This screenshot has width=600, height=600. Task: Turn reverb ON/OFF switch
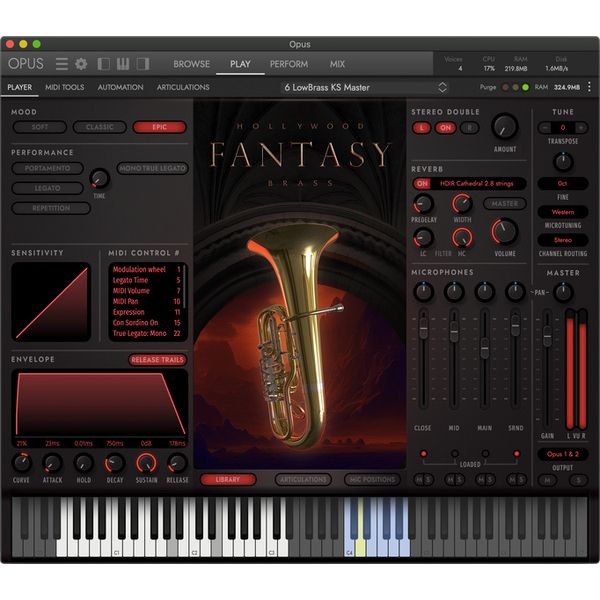pos(422,184)
